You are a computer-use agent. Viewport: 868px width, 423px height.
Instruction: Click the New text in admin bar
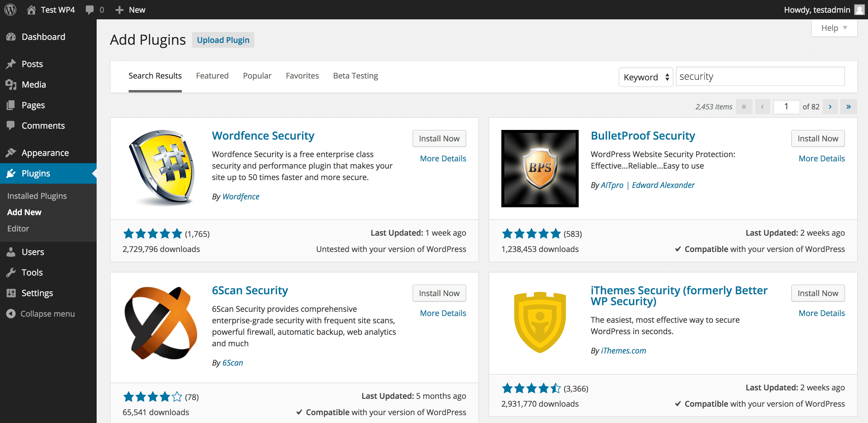(137, 10)
